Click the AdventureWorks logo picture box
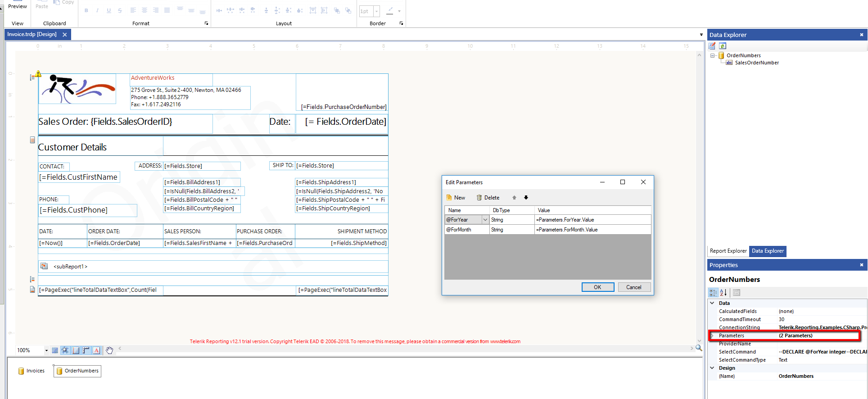Viewport: 868px width, 399px height. [x=77, y=89]
